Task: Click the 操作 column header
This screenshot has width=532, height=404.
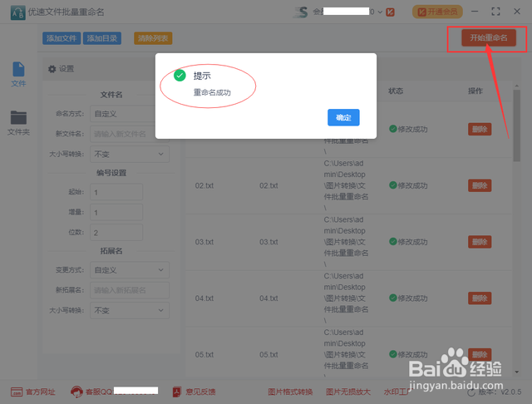Action: pos(475,91)
